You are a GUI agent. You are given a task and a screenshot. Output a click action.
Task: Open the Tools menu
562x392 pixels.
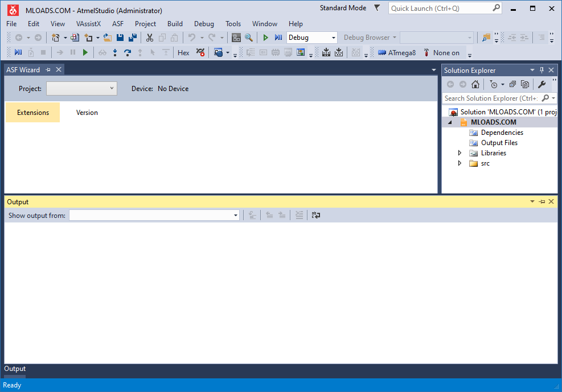tap(233, 24)
